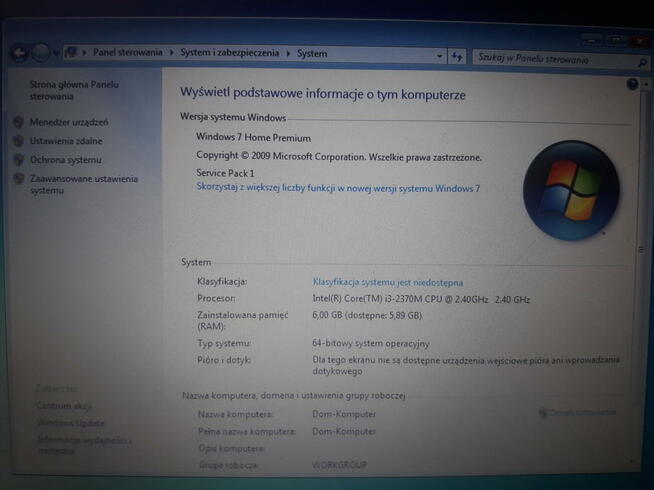
Task: Click 'WORKGROUP' workgroup value
Action: 340,464
